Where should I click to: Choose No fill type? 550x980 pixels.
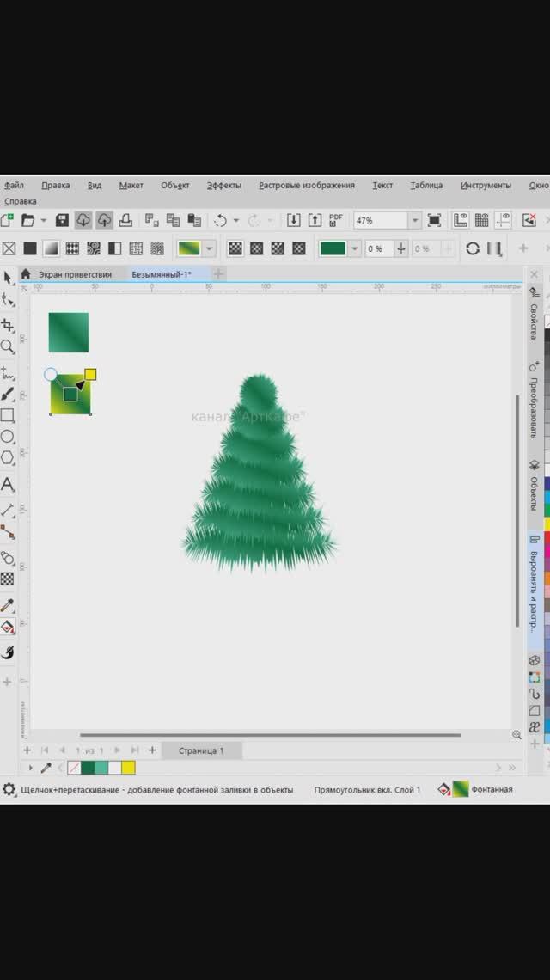9,248
